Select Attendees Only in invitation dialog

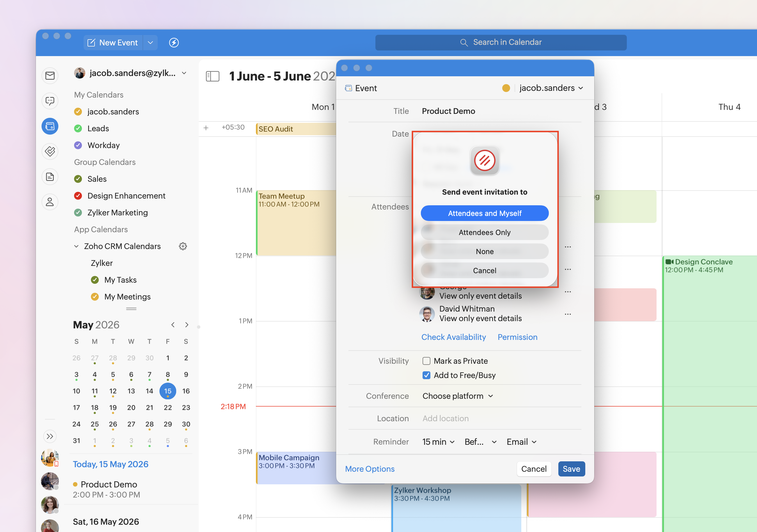point(484,232)
